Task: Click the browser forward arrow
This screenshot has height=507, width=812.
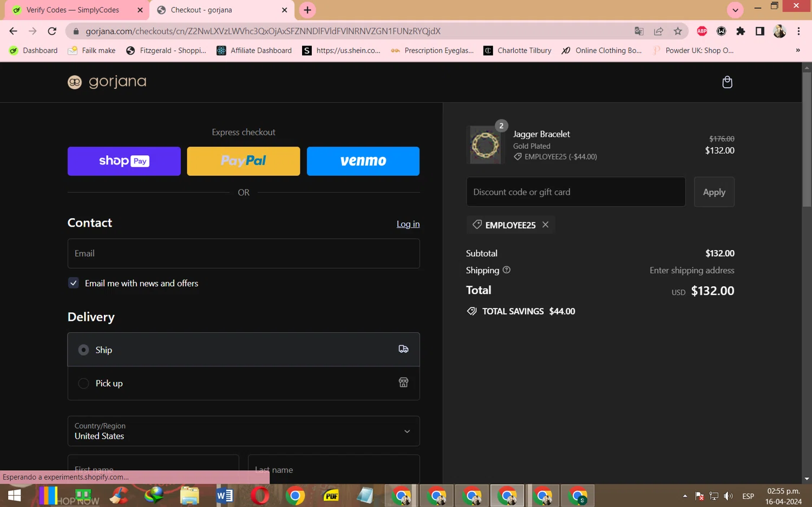Action: (x=32, y=31)
